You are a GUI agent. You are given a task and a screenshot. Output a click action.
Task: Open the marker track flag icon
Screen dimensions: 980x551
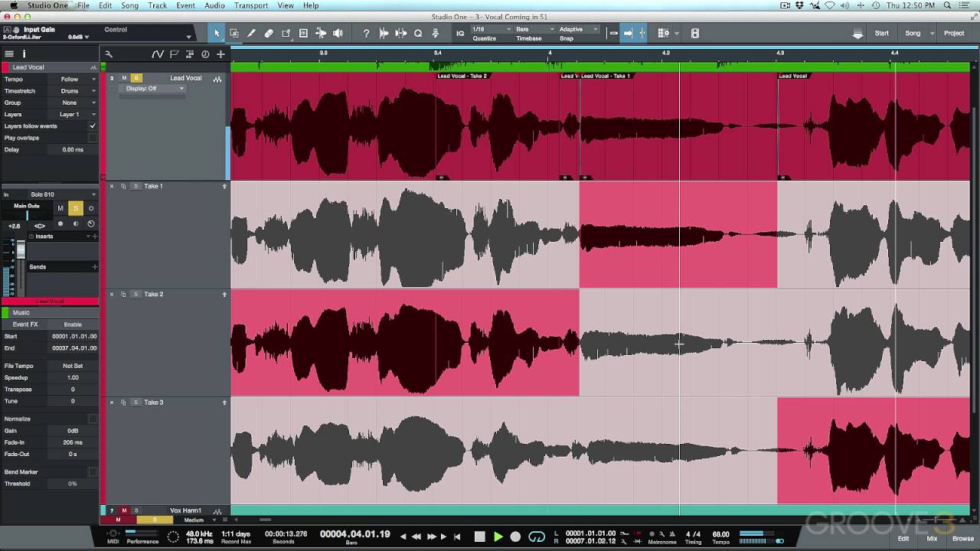coord(175,54)
